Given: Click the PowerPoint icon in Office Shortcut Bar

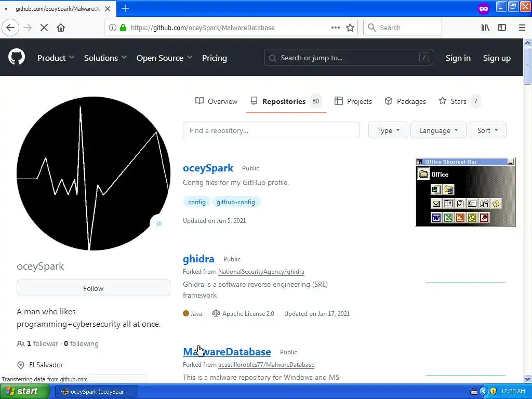Looking at the screenshot, I should point(460,218).
